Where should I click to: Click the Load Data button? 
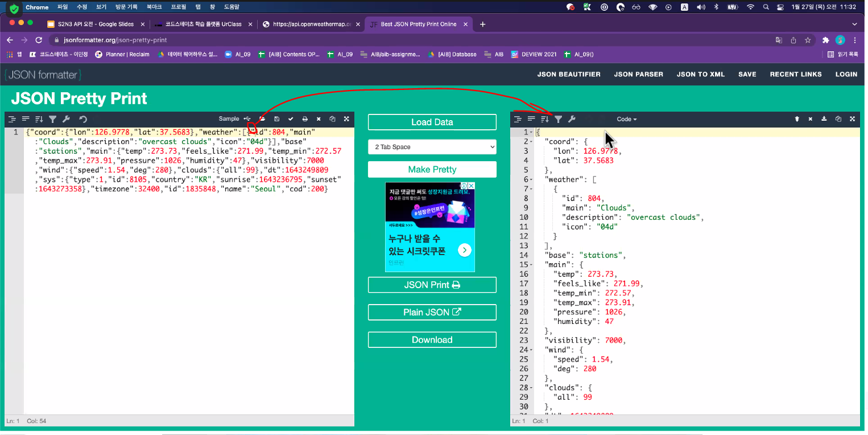[x=432, y=122]
